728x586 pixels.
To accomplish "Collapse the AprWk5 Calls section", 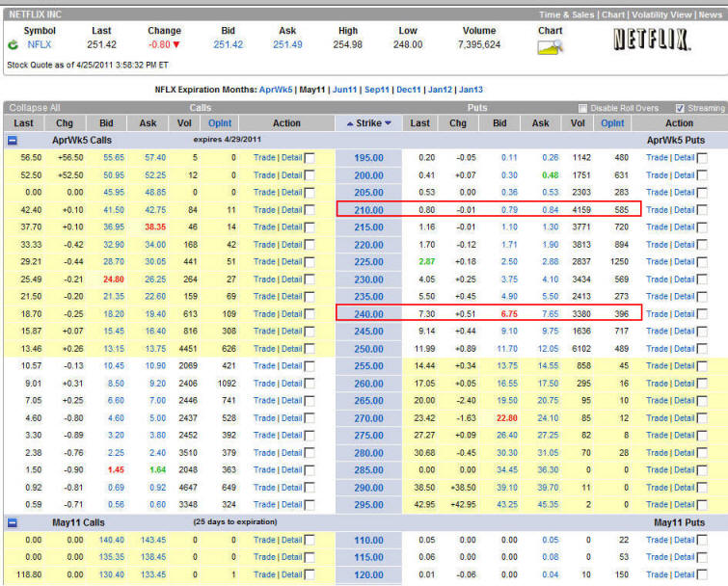I will tap(13, 140).
